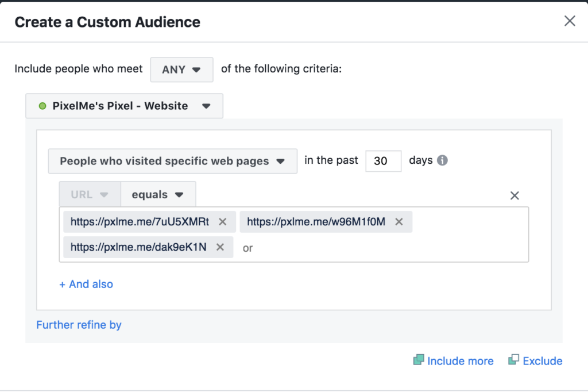The height and width of the screenshot is (392, 588).
Task: Click the Exclude icon
Action: point(513,360)
